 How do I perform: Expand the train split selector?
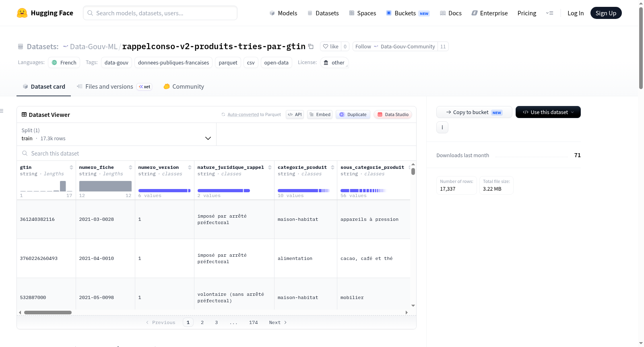point(116,134)
